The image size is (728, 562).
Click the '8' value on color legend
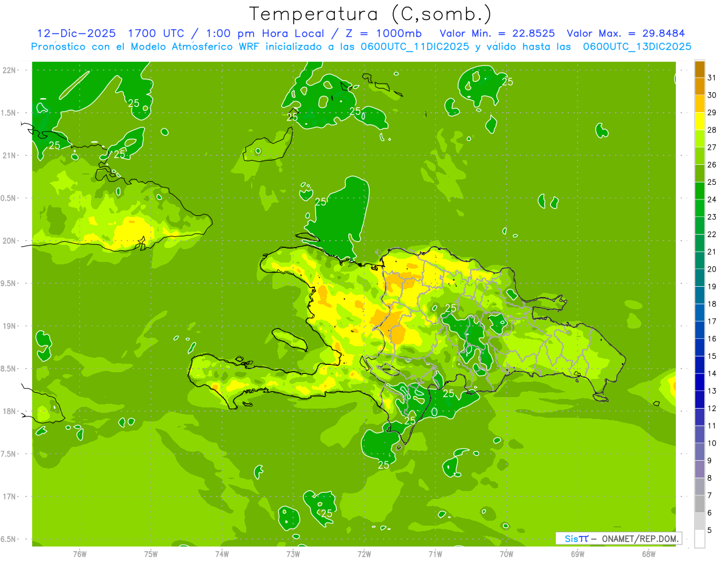click(710, 478)
